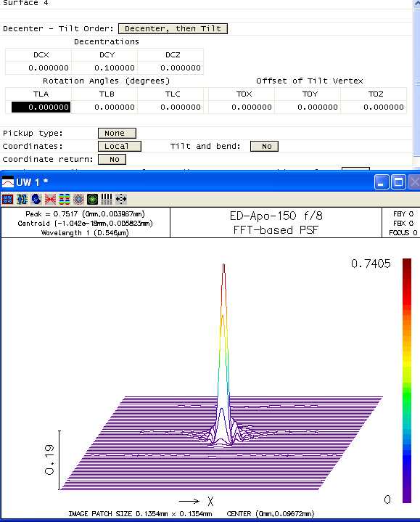Select the TLA rotation angle field
The width and height of the screenshot is (420, 522).
(41, 107)
